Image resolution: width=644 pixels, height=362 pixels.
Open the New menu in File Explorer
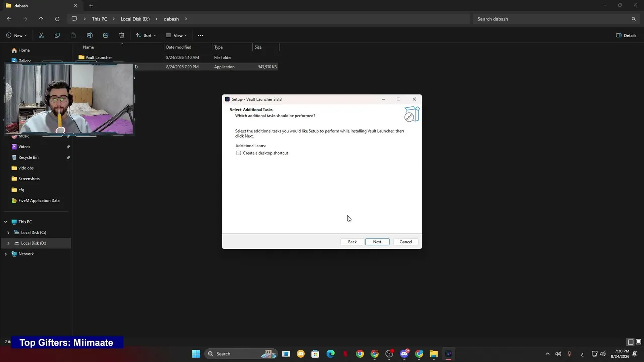coord(17,35)
